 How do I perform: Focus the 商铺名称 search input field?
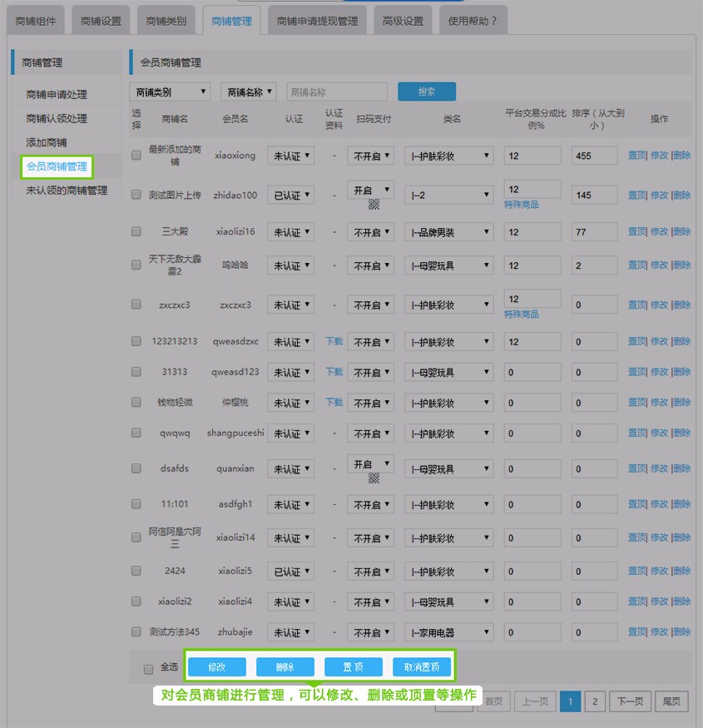click(x=337, y=92)
